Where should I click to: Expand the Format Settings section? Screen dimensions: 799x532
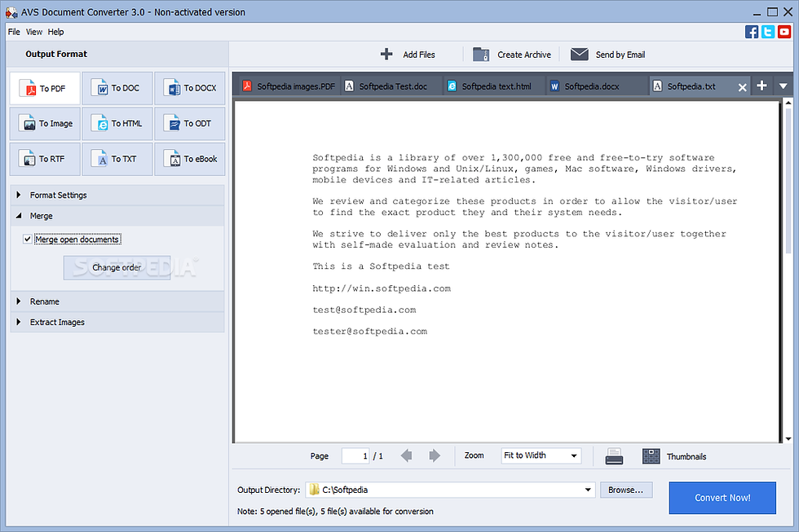pos(117,195)
